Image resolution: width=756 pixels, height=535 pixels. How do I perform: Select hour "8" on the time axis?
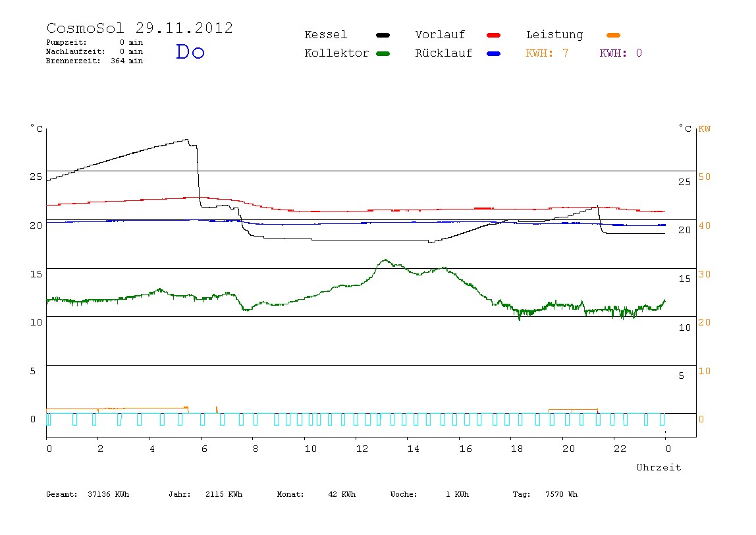coord(255,449)
